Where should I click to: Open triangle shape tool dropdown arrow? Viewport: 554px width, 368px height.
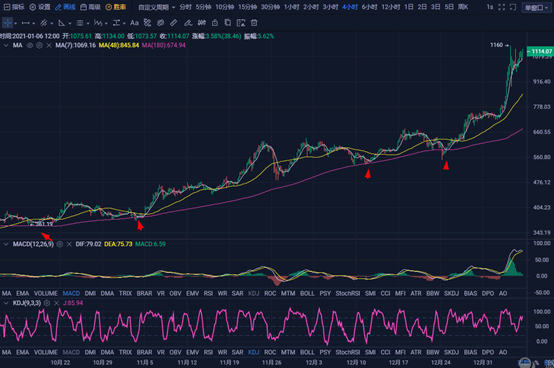(x=70, y=24)
